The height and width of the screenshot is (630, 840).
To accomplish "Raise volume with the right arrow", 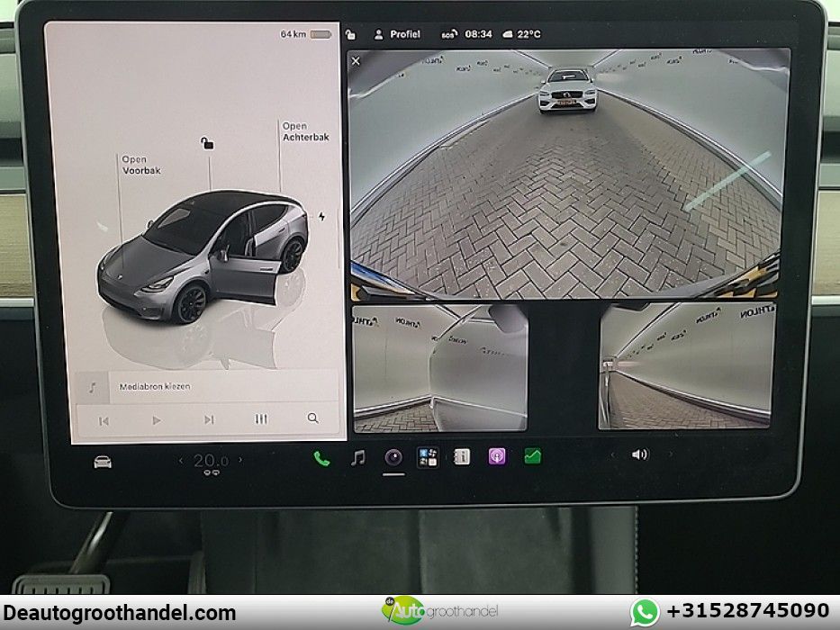I will [x=670, y=454].
